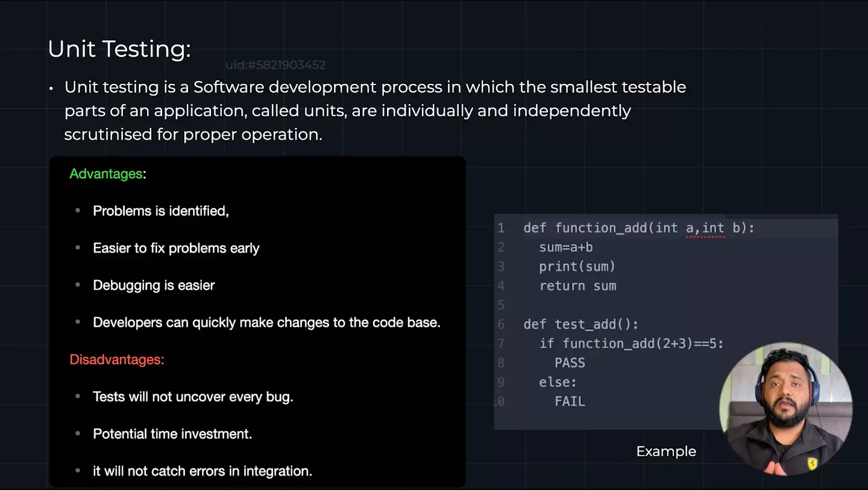The image size is (868, 490).
Task: Click the "Problems is identified," bullet
Action: click(160, 211)
